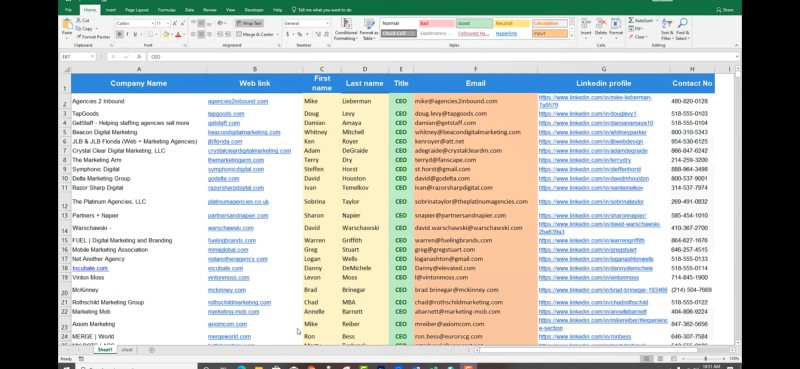Add a new sheet with plus icon
This screenshot has height=369, width=800.
[152, 350]
